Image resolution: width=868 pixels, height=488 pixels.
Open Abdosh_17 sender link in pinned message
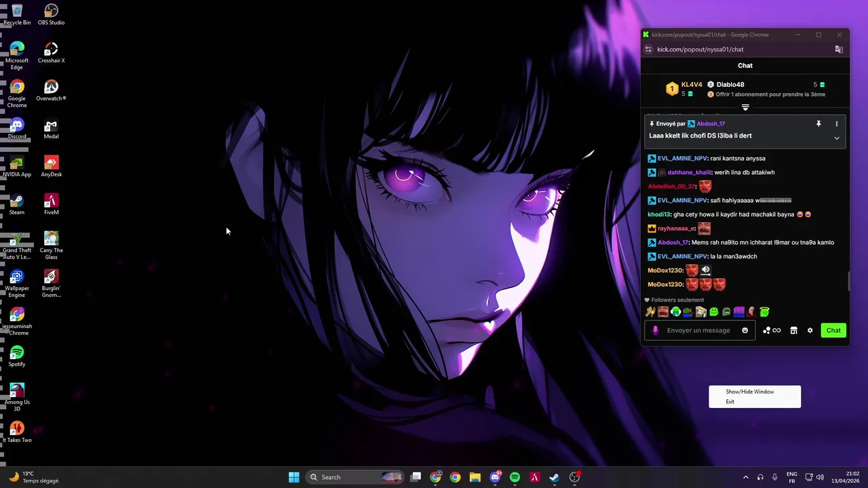coord(711,124)
